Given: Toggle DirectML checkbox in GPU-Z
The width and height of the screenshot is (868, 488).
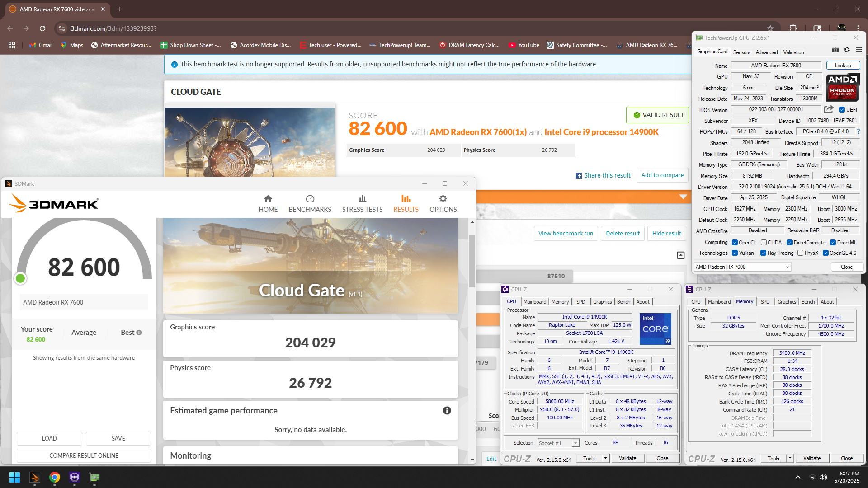Looking at the screenshot, I should (833, 243).
